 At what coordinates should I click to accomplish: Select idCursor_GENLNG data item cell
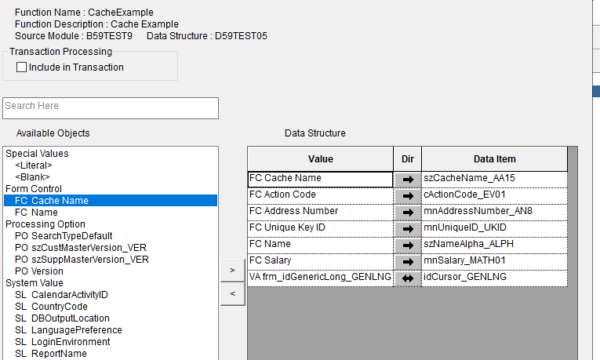pos(495,278)
